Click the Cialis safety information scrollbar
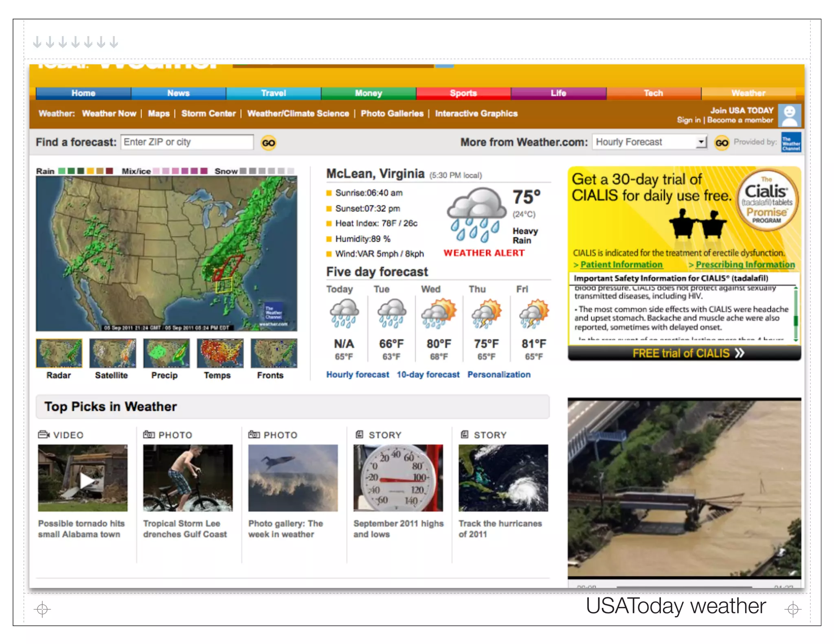This screenshot has height=644, width=834. pos(796,313)
